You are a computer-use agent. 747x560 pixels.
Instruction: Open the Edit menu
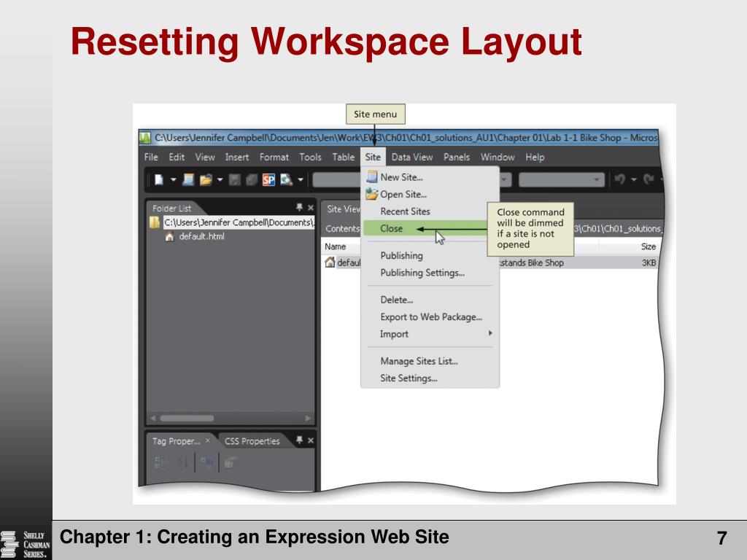177,157
